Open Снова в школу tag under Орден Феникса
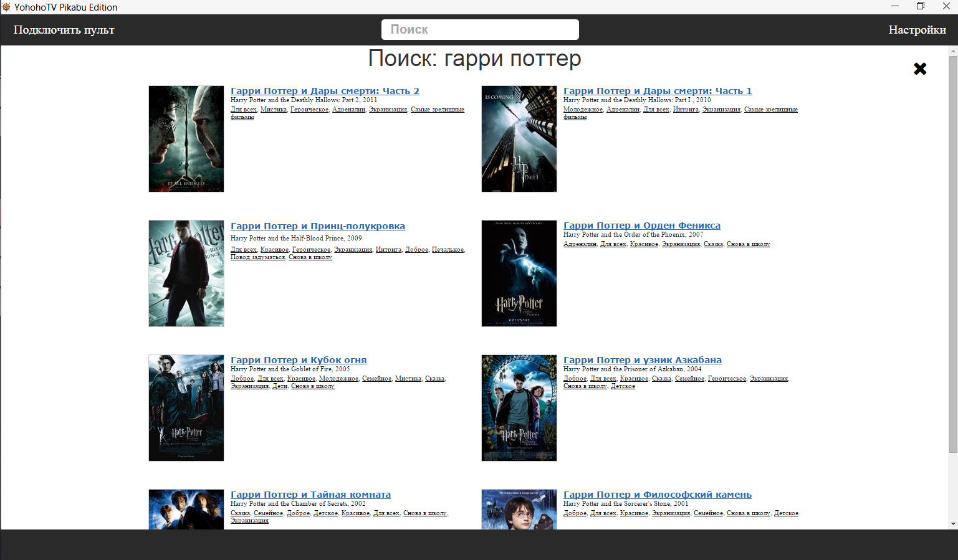The width and height of the screenshot is (958, 560). 748,244
